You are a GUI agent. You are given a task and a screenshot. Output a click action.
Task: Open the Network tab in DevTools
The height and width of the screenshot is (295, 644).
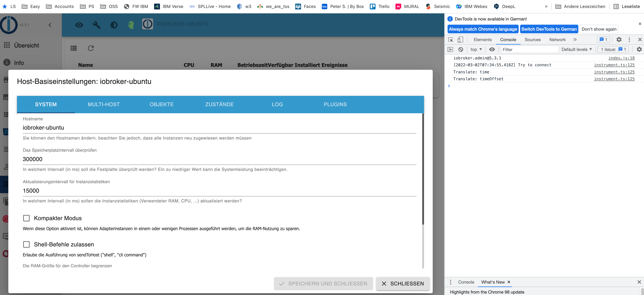(x=557, y=40)
